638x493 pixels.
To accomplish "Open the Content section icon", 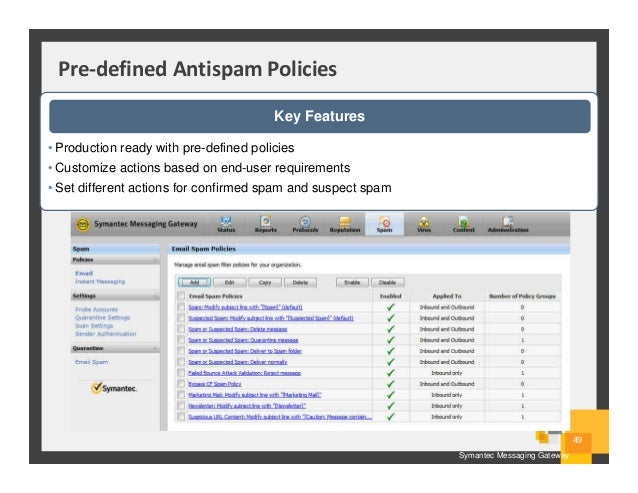I will pyautogui.click(x=463, y=222).
